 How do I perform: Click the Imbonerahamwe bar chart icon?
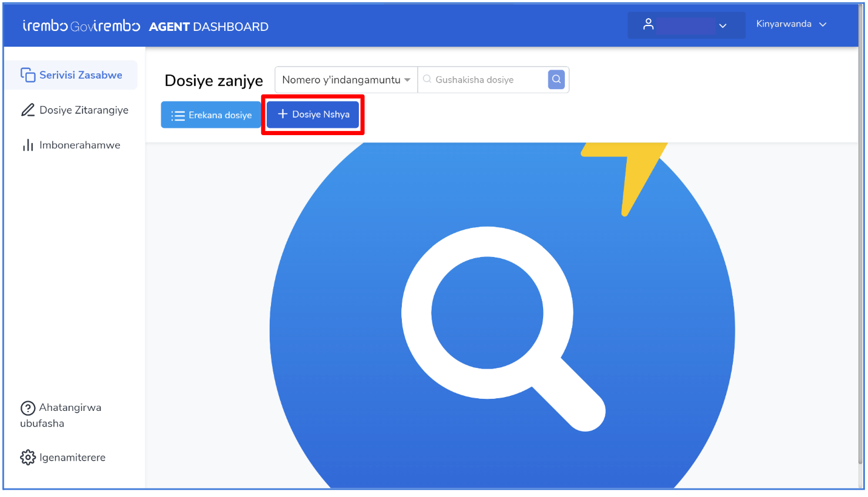[x=28, y=145]
